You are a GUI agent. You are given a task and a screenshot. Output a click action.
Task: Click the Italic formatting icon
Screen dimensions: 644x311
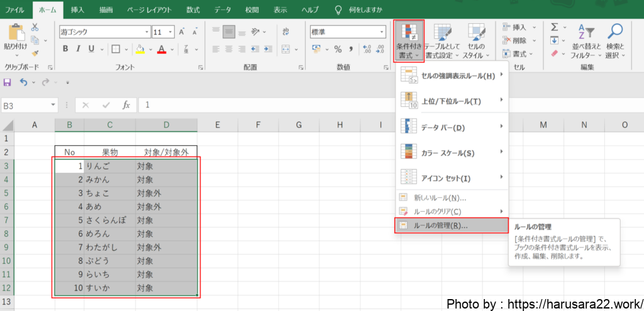(x=79, y=49)
